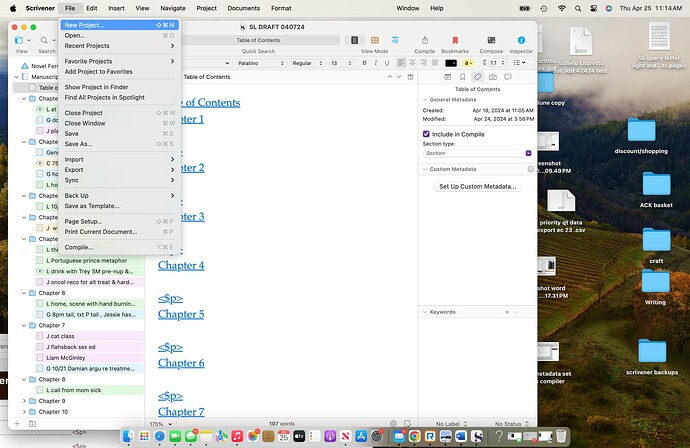Apply underline formatting
This screenshot has width=690, height=448.
[x=387, y=63]
